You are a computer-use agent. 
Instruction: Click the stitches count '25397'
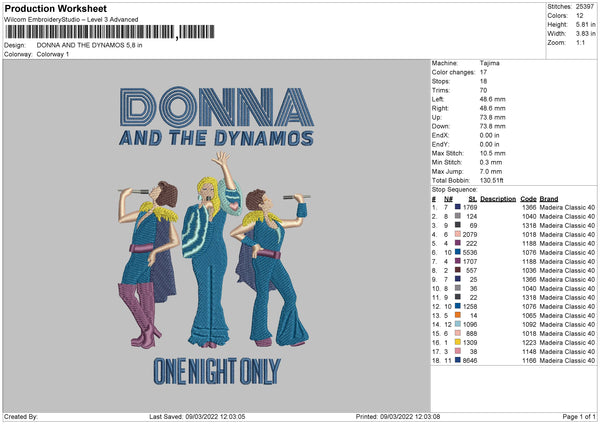pos(585,7)
